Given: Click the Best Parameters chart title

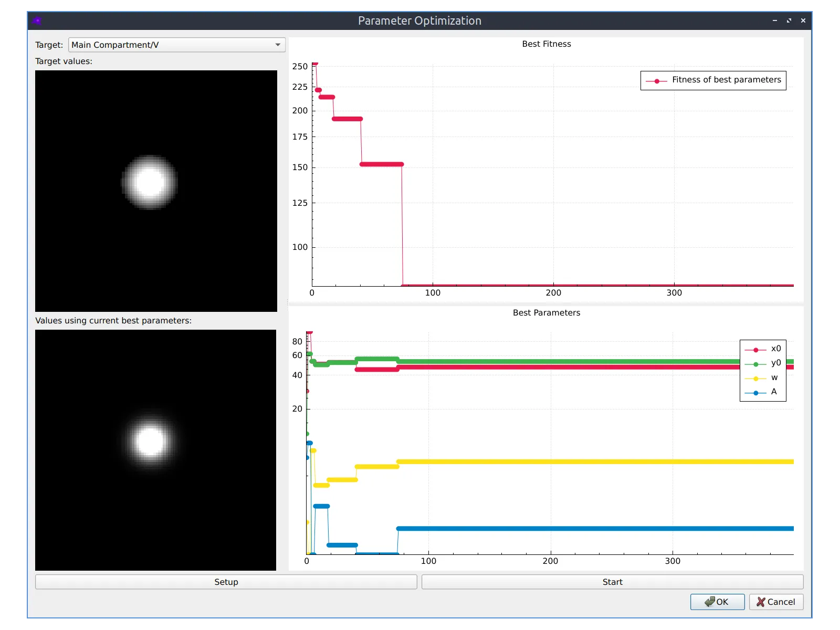Looking at the screenshot, I should 547,313.
